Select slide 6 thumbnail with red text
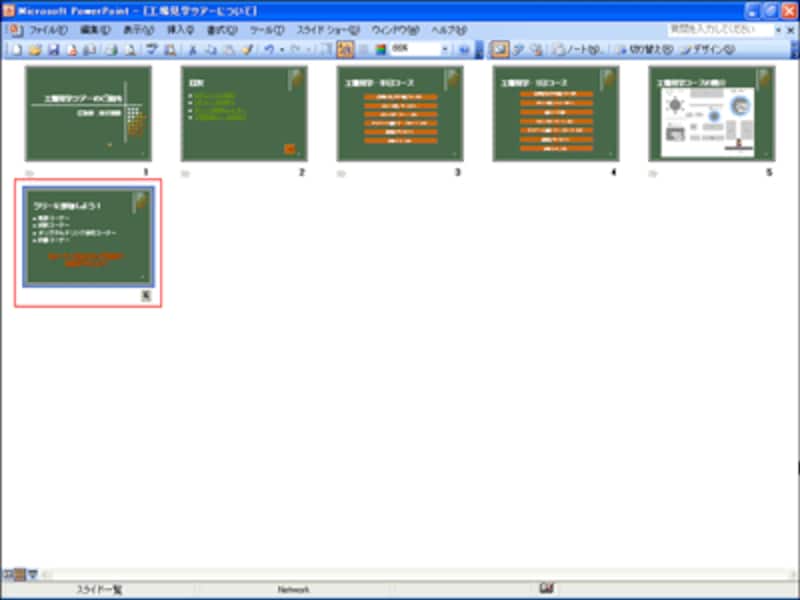The image size is (800, 600). tap(88, 236)
